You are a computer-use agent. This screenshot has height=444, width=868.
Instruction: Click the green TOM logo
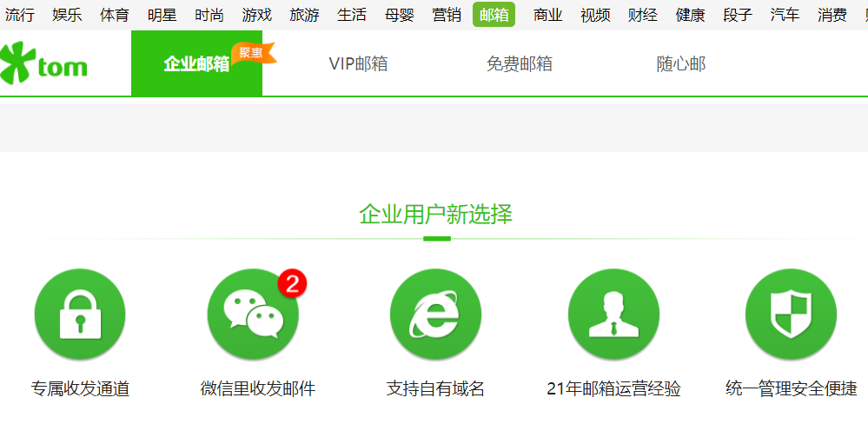click(x=43, y=63)
